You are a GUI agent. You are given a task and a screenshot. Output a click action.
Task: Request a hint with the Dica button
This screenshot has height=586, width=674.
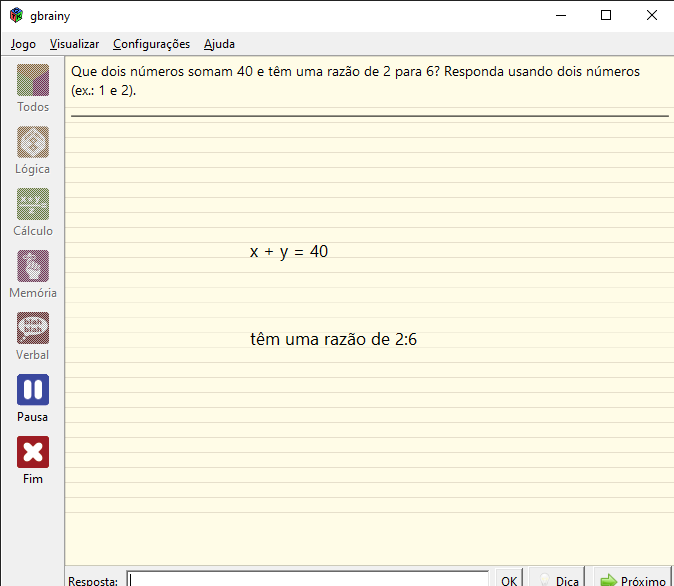pyautogui.click(x=558, y=580)
